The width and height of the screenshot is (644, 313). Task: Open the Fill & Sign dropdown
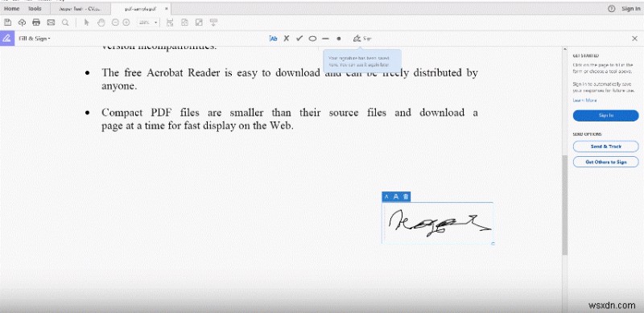[x=35, y=39]
